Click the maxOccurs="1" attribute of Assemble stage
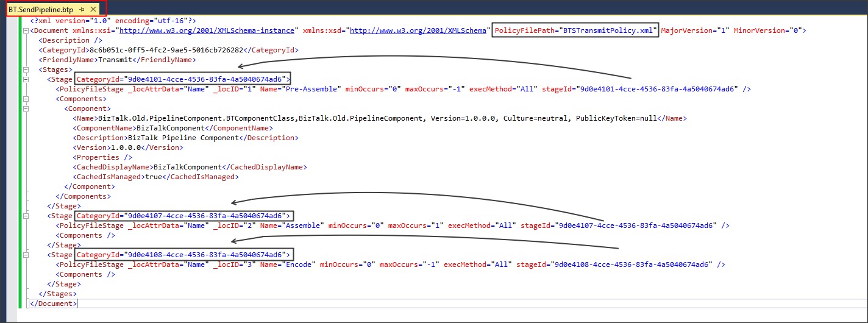Viewport: 868px width, 323px height. (x=415, y=225)
